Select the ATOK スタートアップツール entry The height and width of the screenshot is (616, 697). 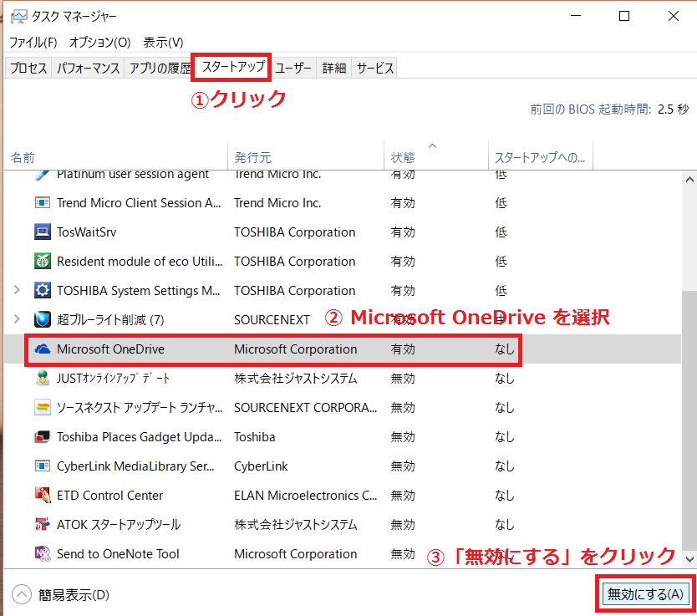[x=119, y=525]
